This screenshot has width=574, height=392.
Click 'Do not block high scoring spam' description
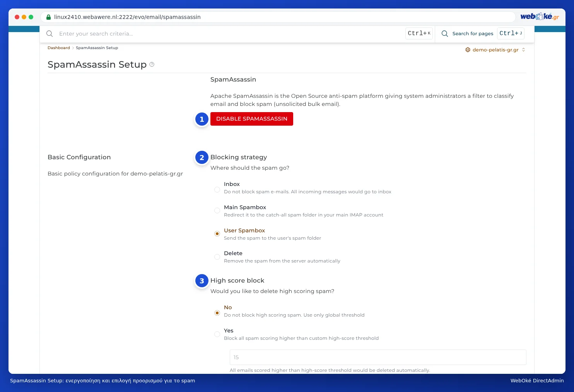click(x=294, y=315)
